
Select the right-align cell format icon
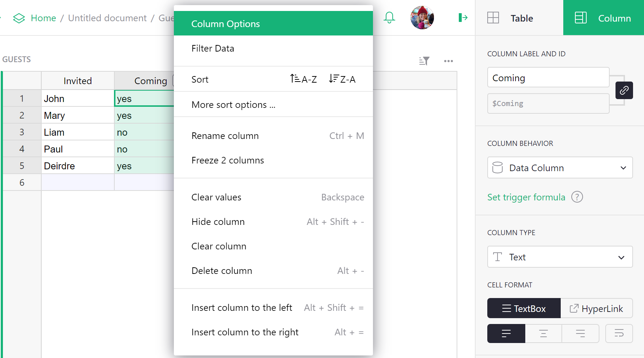point(580,333)
